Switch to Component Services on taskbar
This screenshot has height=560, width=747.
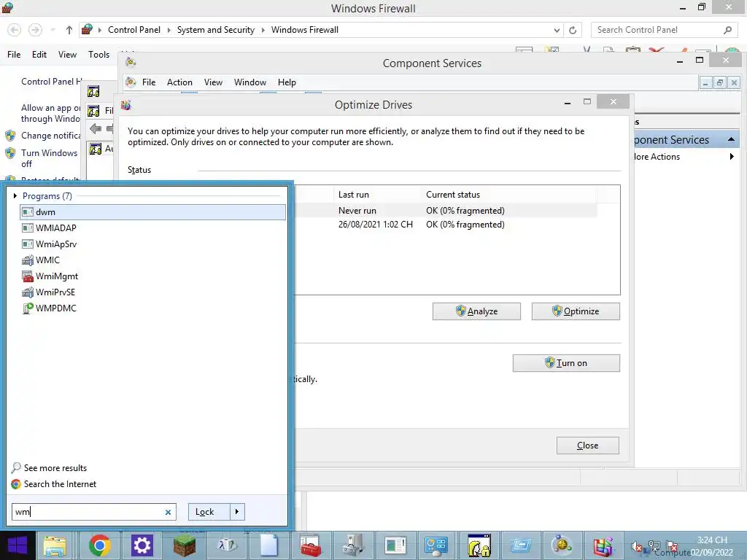coord(562,545)
